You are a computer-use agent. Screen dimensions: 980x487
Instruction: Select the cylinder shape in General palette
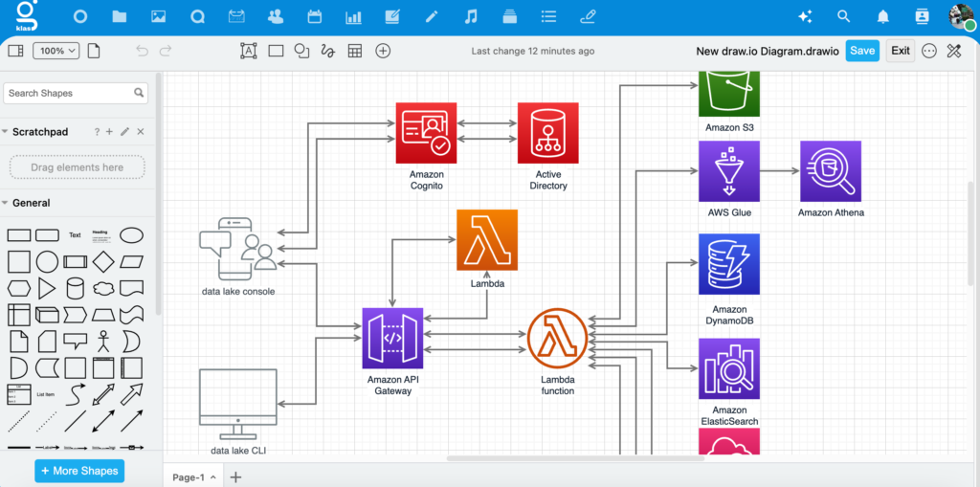tap(75, 288)
